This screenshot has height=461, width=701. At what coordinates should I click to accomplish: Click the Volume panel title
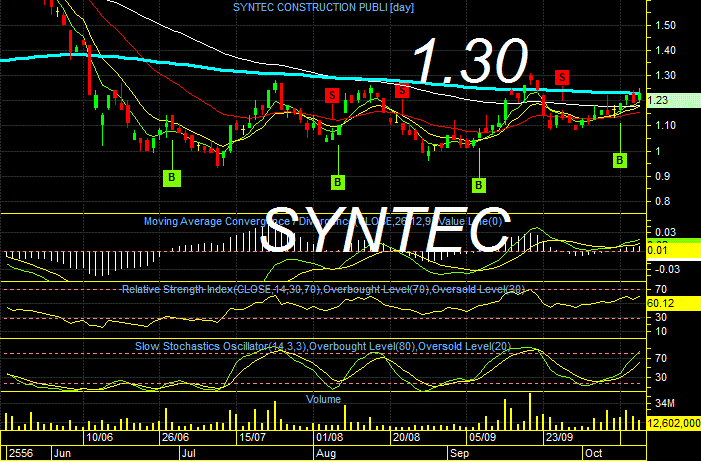point(323,399)
